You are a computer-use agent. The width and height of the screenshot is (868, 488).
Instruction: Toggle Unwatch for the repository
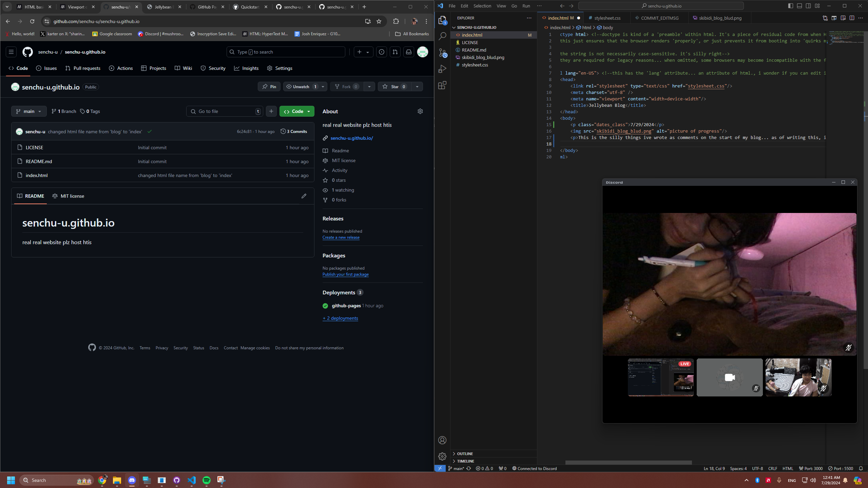click(301, 87)
